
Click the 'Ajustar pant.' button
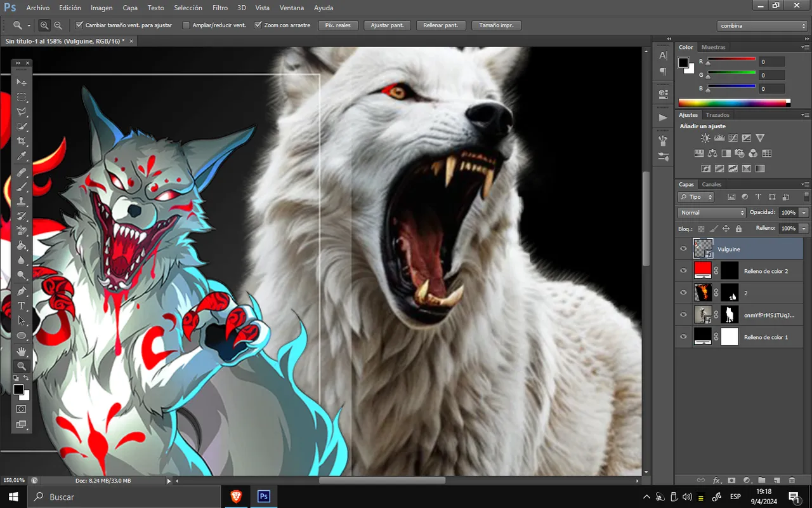point(387,25)
